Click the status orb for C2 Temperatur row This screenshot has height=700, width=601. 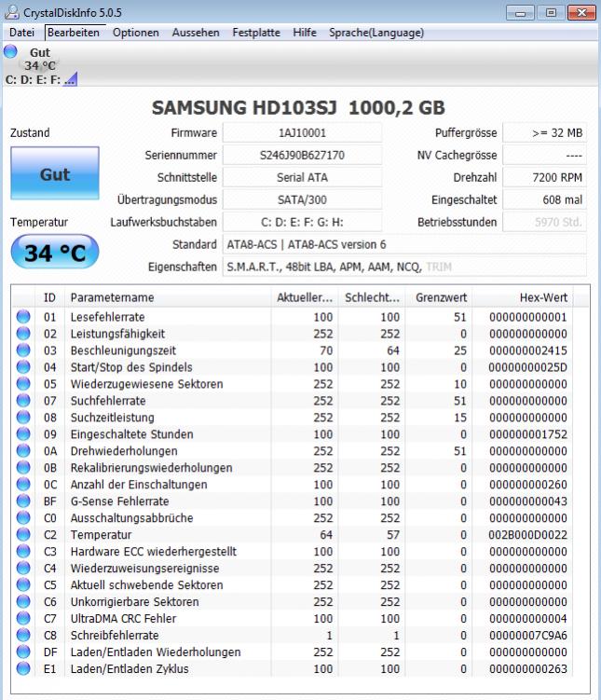pyautogui.click(x=23, y=534)
